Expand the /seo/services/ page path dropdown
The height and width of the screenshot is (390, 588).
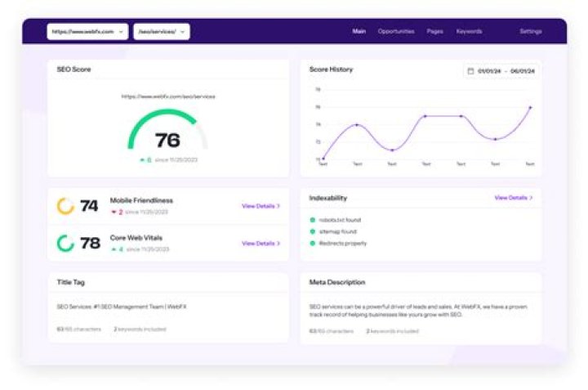[x=161, y=32]
